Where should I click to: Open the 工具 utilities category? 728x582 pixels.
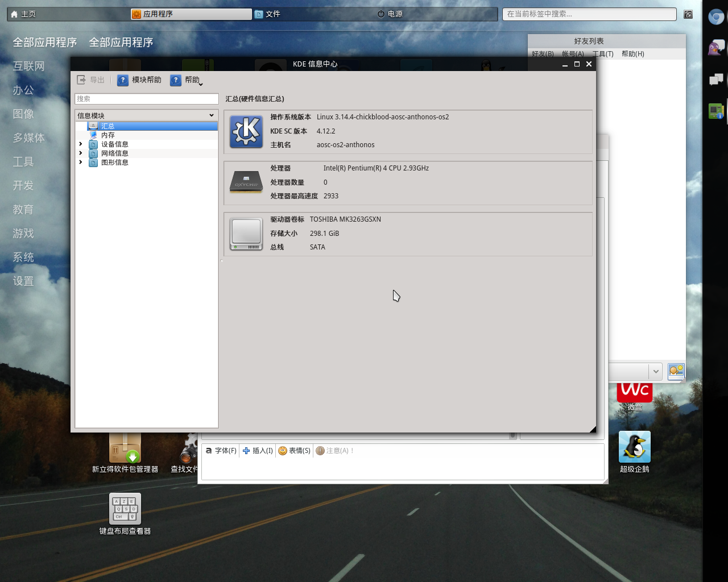point(23,162)
